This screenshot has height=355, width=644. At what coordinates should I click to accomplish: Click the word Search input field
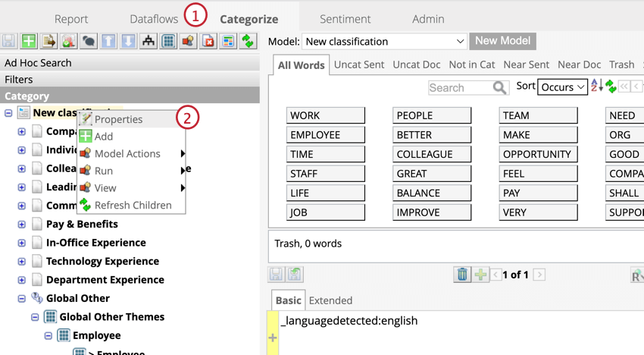pyautogui.click(x=460, y=88)
